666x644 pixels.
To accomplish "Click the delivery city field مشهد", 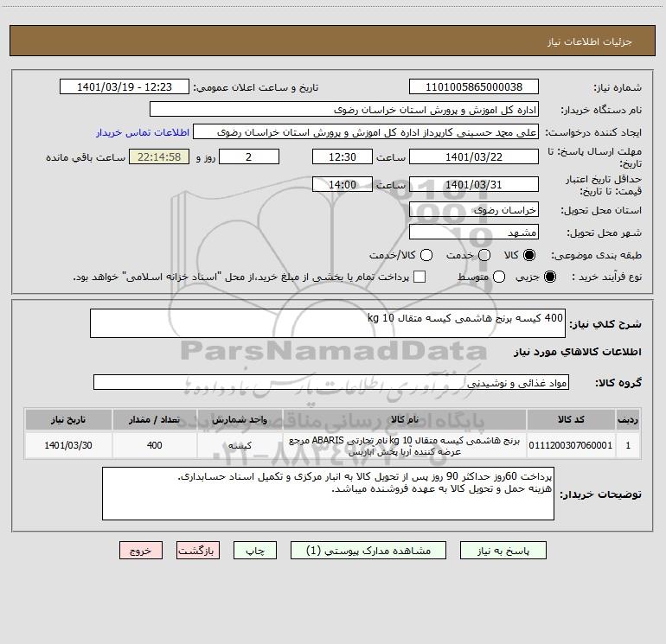I will (x=474, y=232).
